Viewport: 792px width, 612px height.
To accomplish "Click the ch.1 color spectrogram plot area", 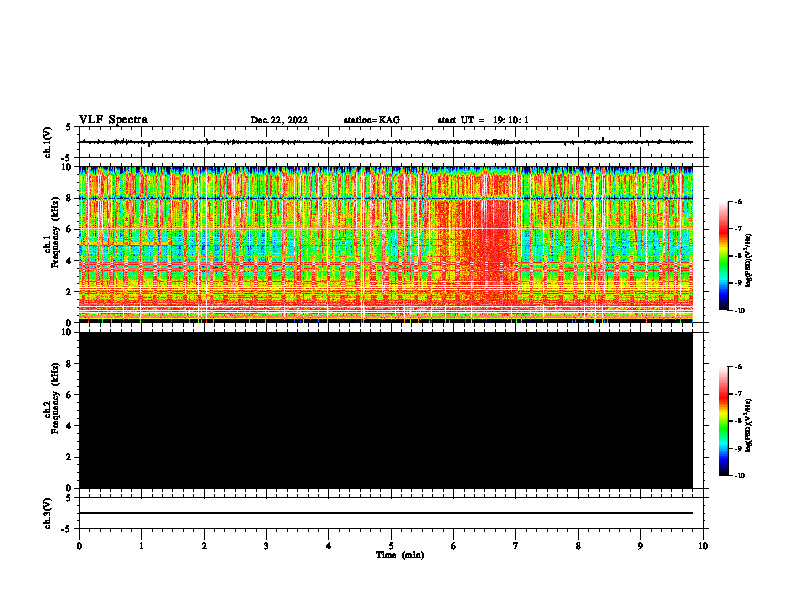I will point(386,244).
